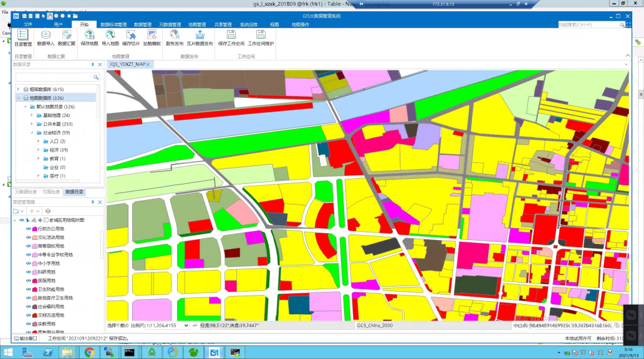Toggle visibility of 医院用地 layer
The height and width of the screenshot is (359, 644).
pos(28,280)
